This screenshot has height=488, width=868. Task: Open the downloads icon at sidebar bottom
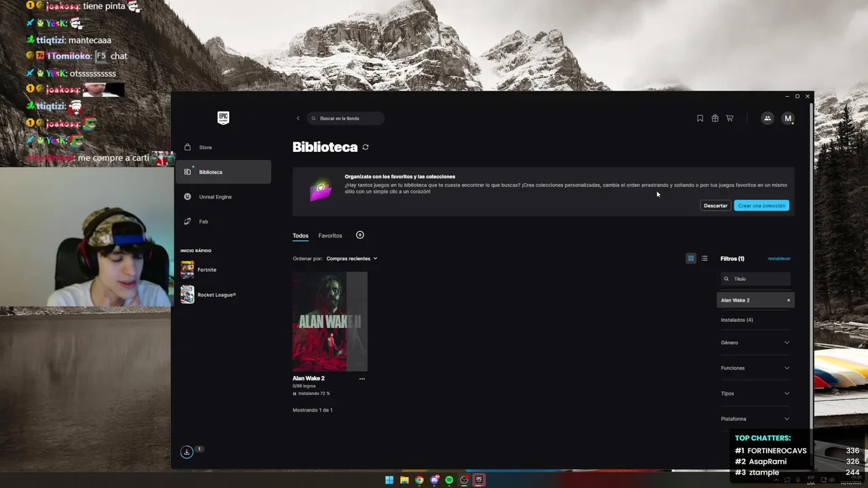[186, 452]
